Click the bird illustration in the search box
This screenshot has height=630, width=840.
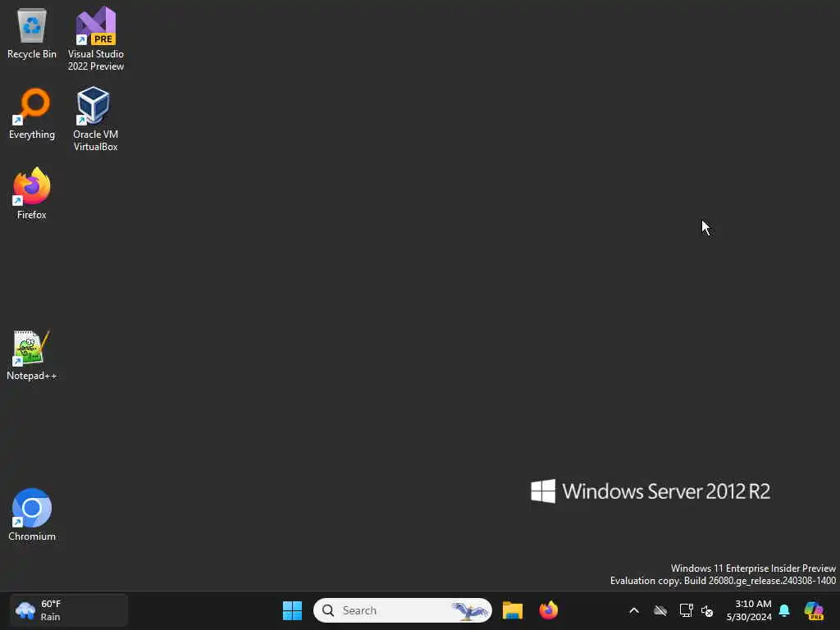tap(470, 610)
